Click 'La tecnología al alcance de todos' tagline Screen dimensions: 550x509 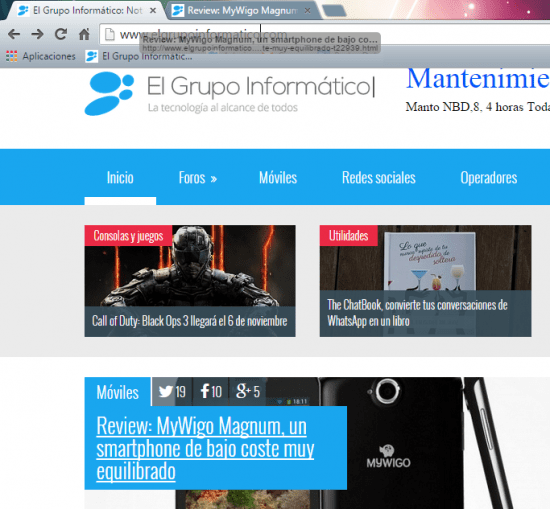(223, 108)
